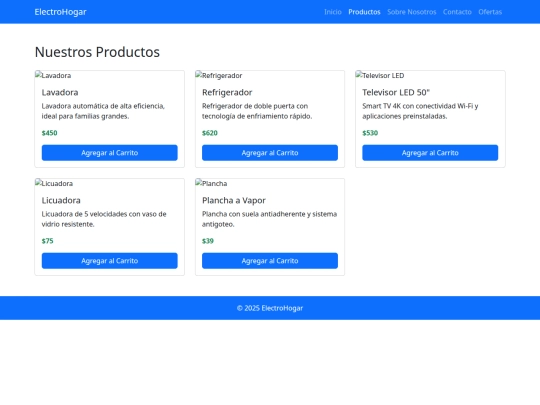Click the Licuadora card title
Image resolution: width=540 pixels, height=405 pixels.
(61, 200)
